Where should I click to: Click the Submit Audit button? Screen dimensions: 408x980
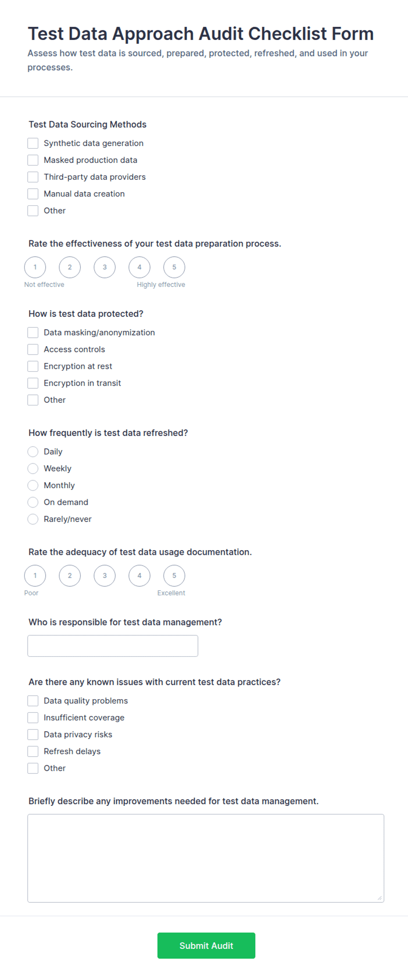[x=206, y=945]
